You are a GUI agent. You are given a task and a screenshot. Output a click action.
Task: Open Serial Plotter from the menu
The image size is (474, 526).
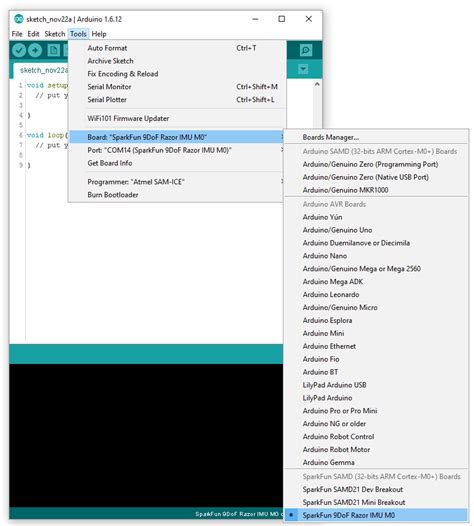(x=177, y=100)
